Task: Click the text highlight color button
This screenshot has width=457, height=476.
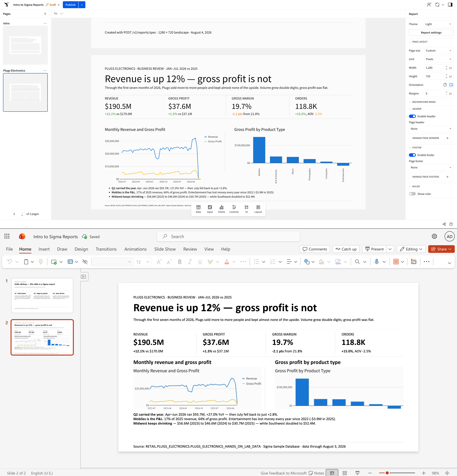Action: click(210, 262)
